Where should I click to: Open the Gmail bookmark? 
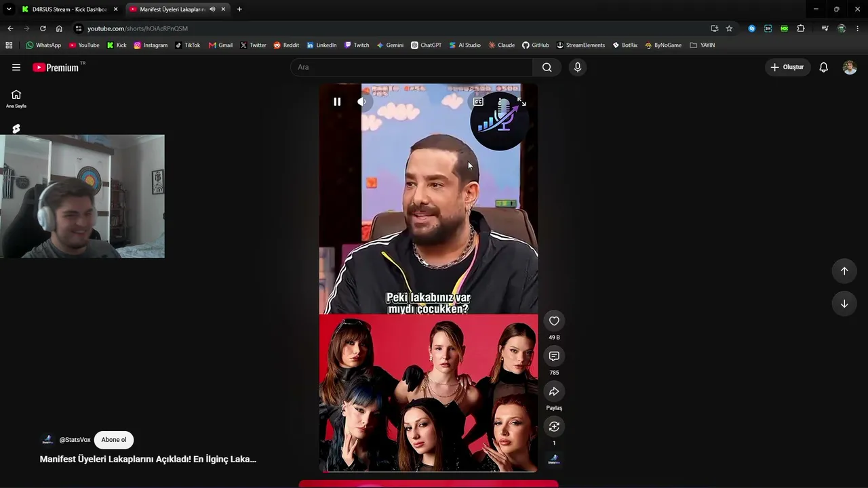[220, 45]
